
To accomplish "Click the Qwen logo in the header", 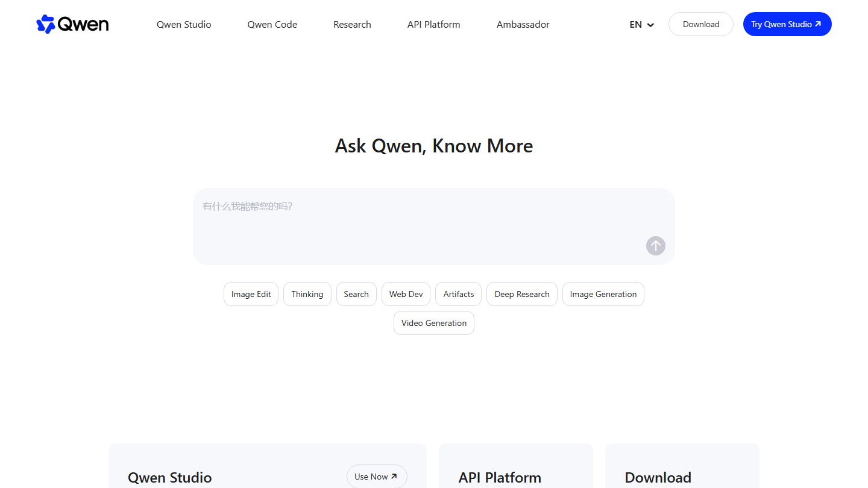I will coord(72,24).
